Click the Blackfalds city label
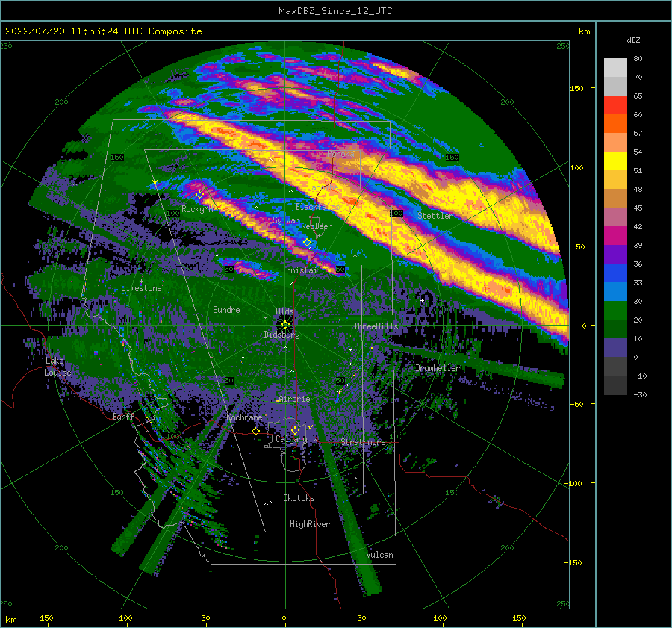Viewport: 672px width, 628px height. [x=317, y=207]
